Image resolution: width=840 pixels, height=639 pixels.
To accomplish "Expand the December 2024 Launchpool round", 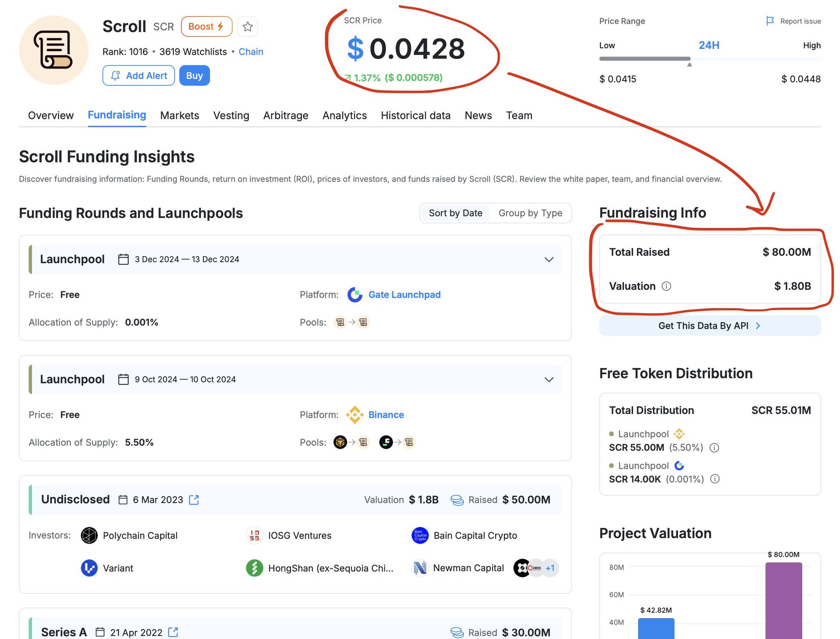I will 549,259.
